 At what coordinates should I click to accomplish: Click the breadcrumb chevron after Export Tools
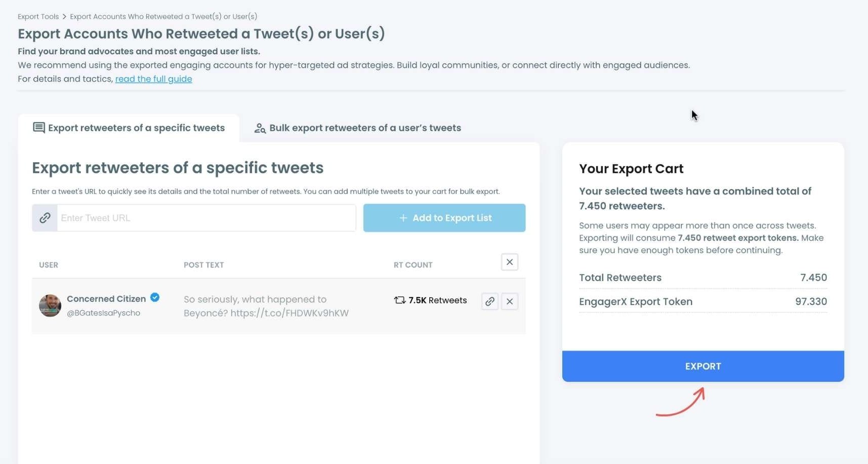click(x=64, y=16)
